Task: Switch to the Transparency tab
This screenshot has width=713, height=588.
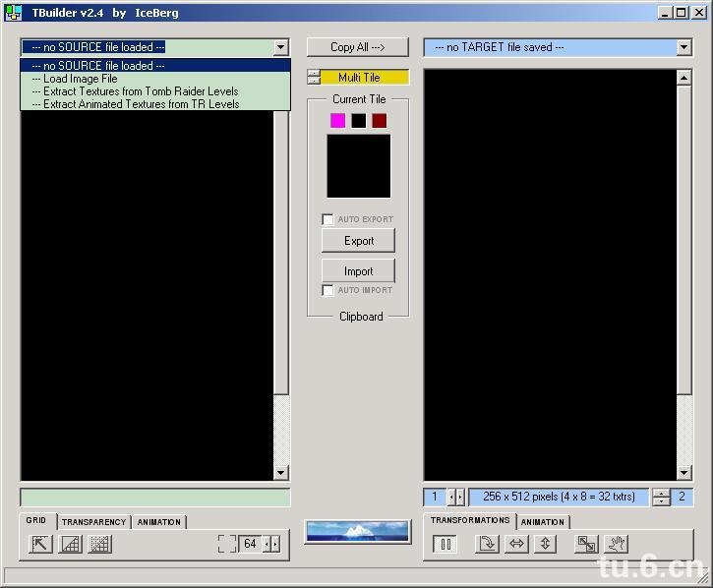Action: point(93,522)
